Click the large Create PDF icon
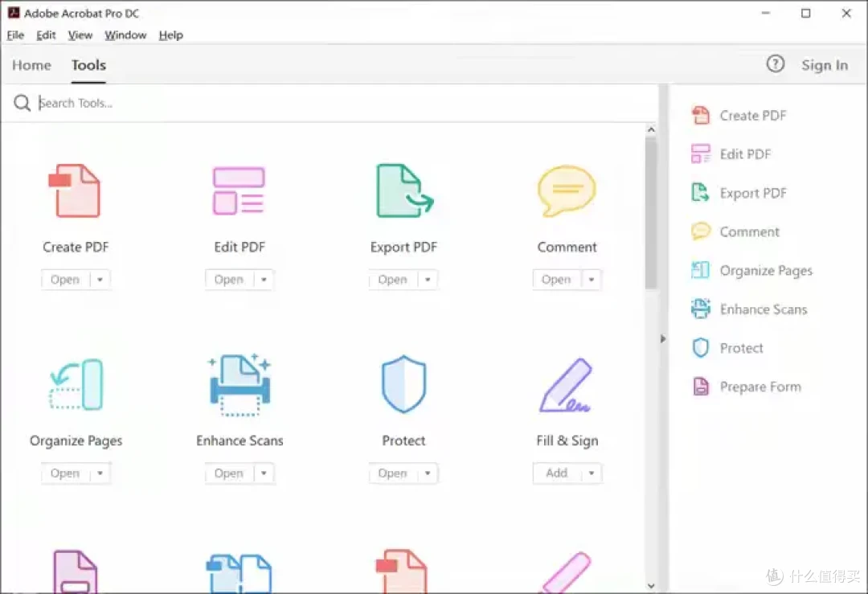 (x=75, y=190)
